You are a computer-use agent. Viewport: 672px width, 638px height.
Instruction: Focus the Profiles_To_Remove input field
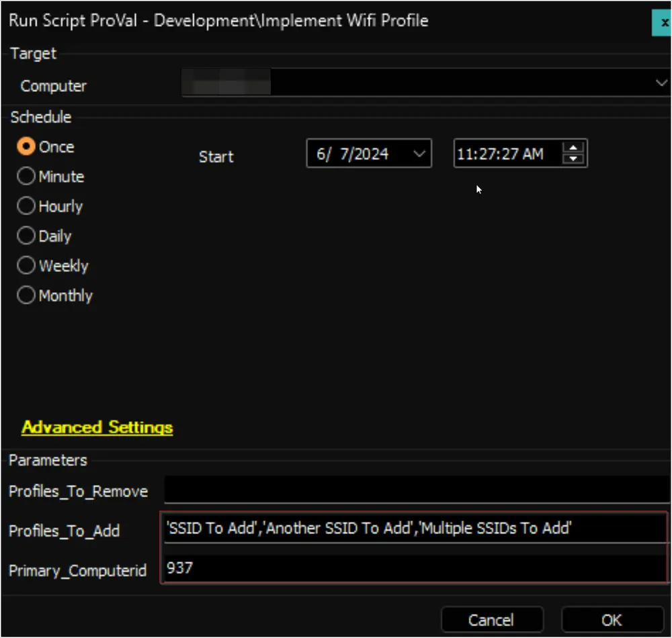point(417,490)
